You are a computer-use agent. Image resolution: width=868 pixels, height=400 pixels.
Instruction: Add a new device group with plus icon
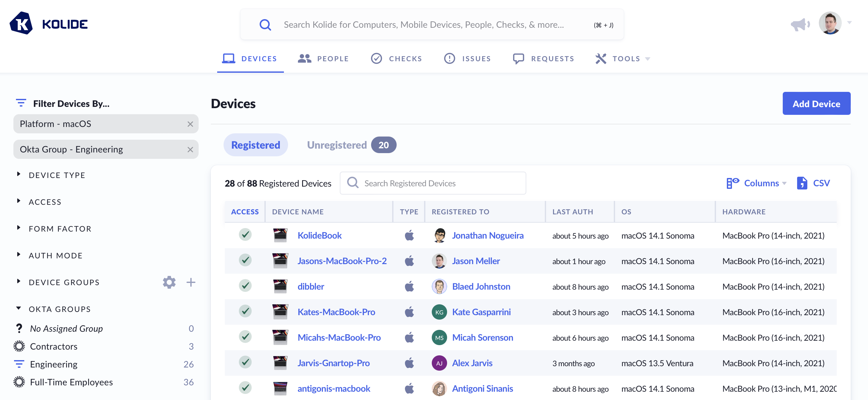click(x=191, y=282)
